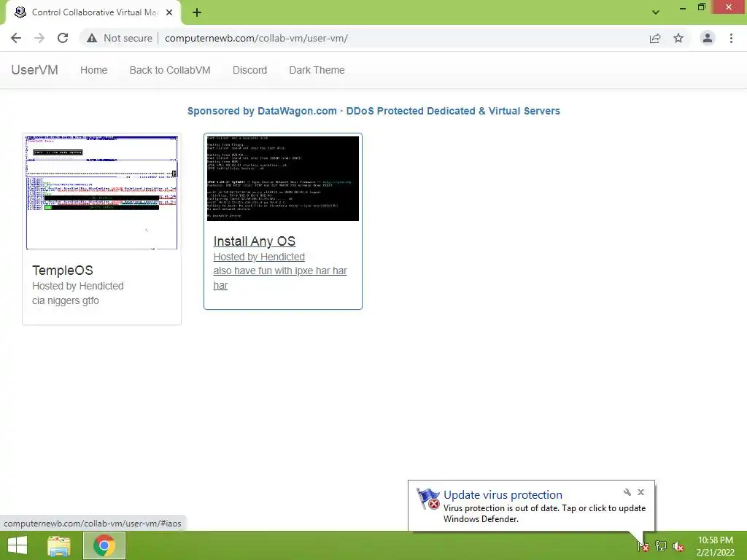The image size is (747, 560).
Task: Open notification settings wrench icon
Action: pos(627,492)
